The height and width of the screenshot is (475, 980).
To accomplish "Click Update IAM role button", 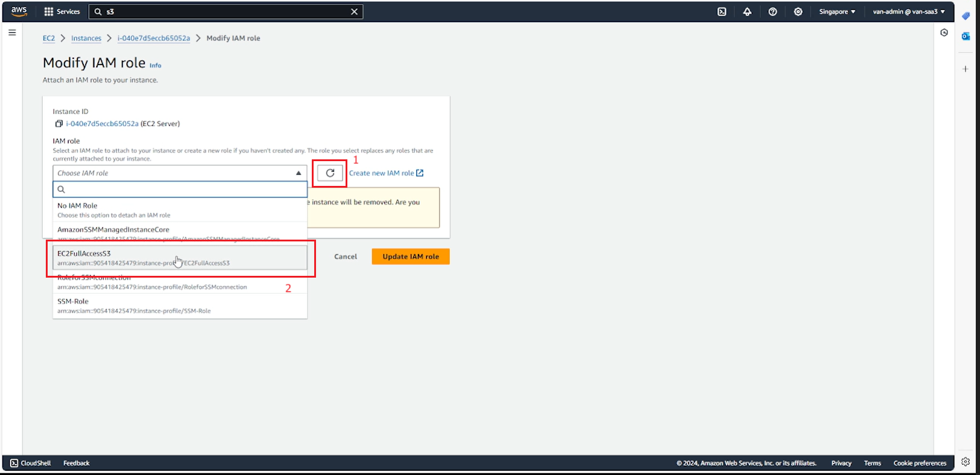I will [x=411, y=257].
